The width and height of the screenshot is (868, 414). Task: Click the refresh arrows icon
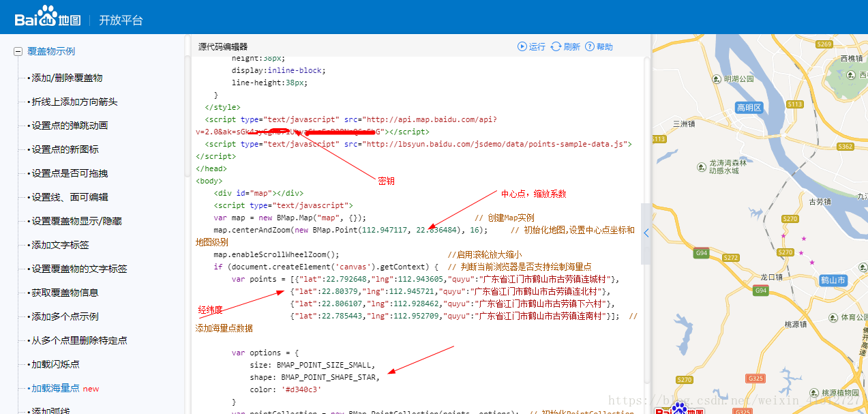point(556,46)
